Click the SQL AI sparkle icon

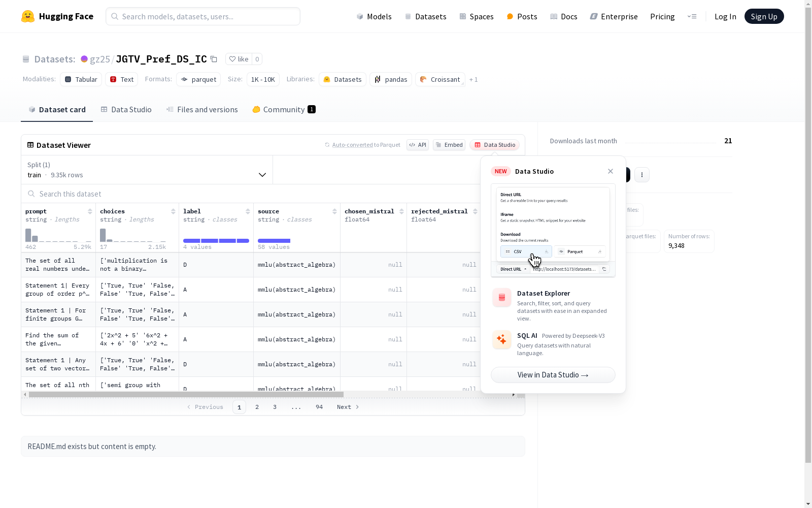click(502, 339)
